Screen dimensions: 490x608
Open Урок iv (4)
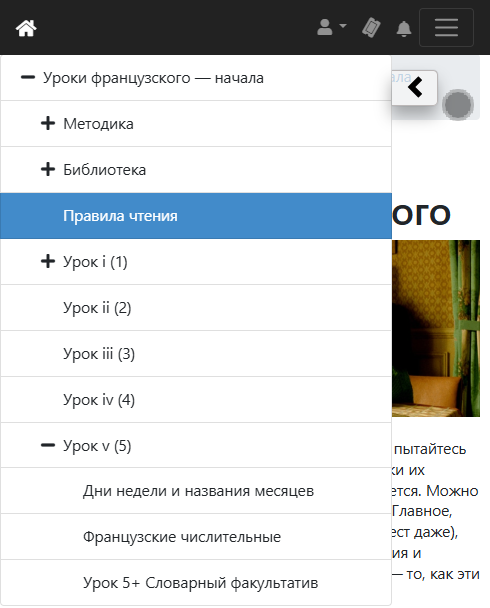tap(196, 399)
